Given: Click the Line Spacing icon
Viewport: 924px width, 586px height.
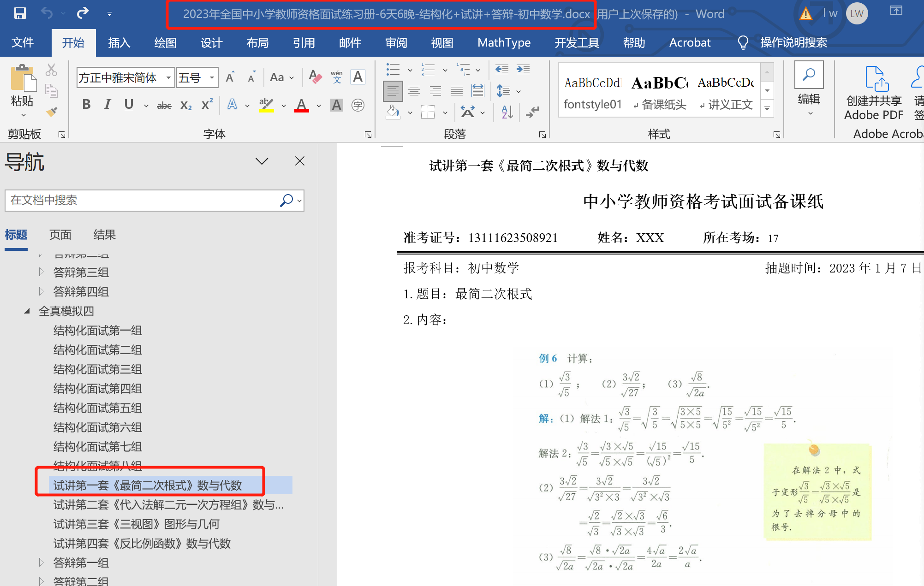Looking at the screenshot, I should click(x=503, y=91).
